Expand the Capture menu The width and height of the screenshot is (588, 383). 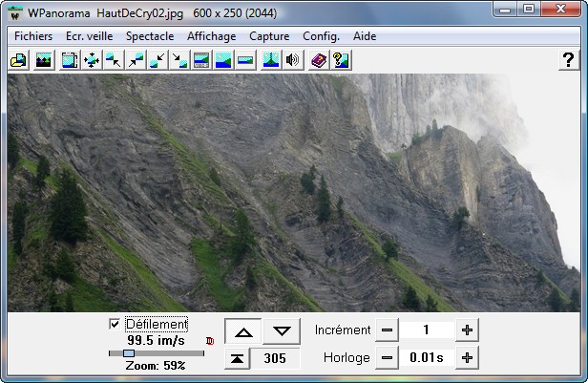coord(269,35)
